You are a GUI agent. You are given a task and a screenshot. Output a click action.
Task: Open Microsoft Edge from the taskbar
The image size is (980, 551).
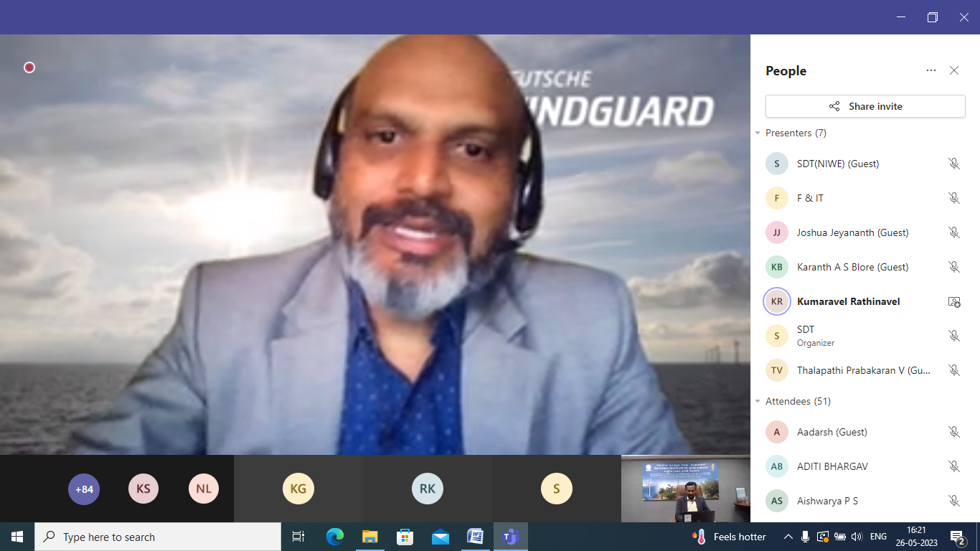point(335,537)
